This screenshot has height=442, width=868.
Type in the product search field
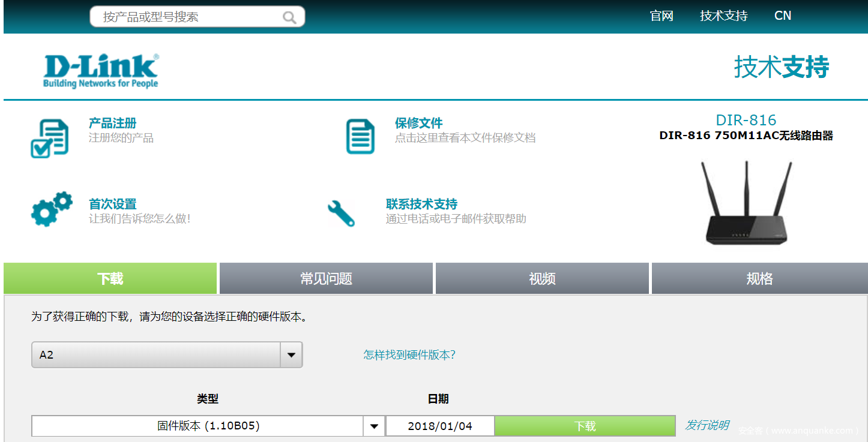[186, 17]
